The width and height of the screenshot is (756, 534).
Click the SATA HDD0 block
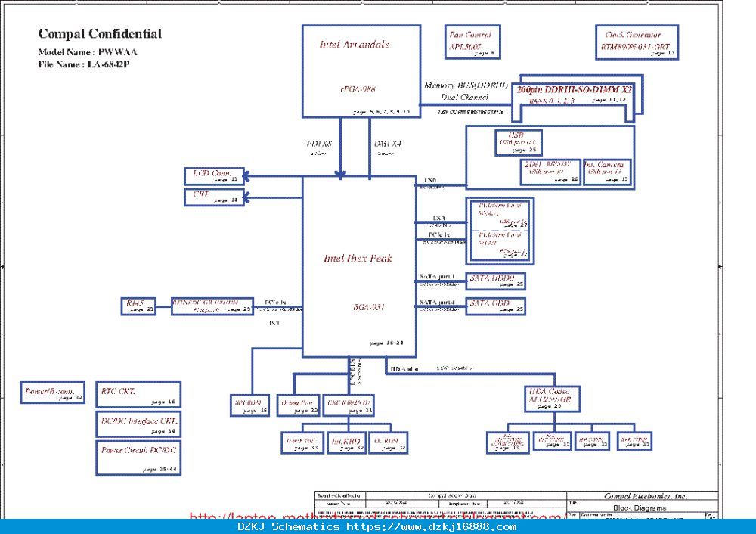point(496,281)
